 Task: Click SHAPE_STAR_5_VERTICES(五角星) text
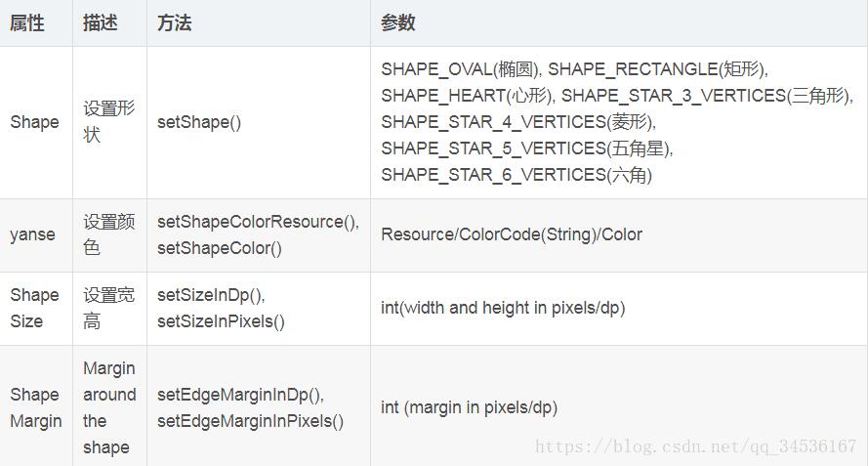[x=527, y=148]
